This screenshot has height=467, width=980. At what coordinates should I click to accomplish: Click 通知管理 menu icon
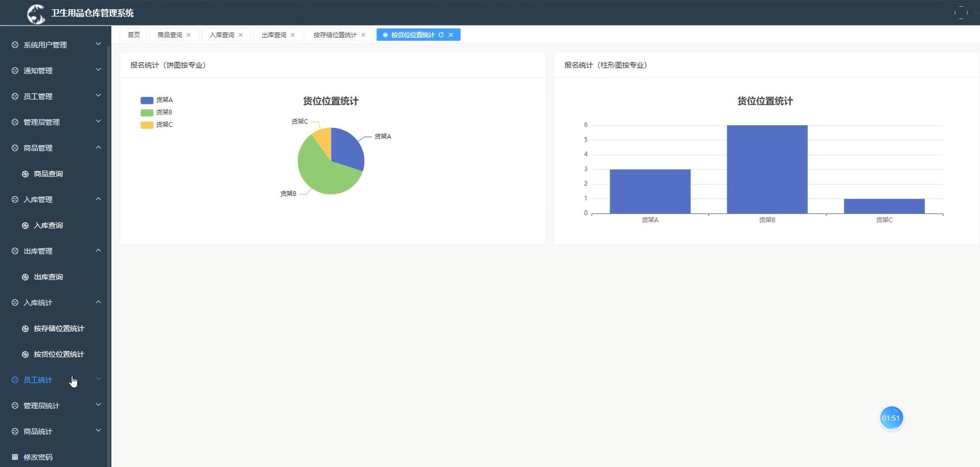pos(15,71)
